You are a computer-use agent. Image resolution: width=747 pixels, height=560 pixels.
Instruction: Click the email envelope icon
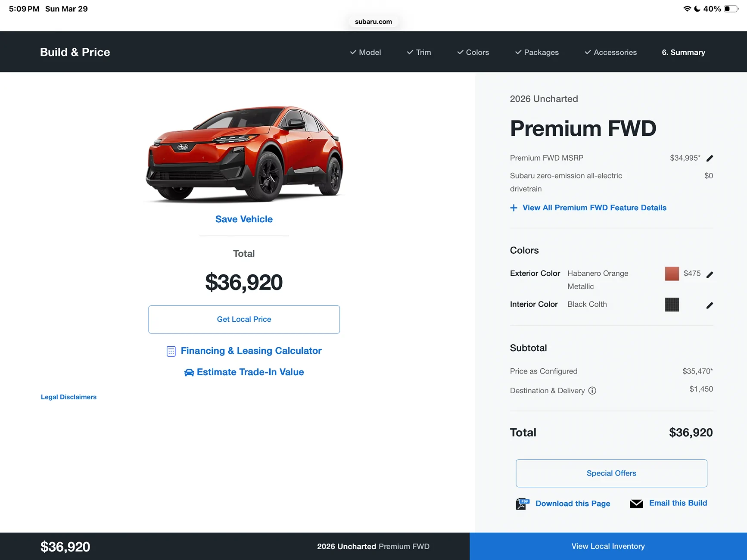click(636, 504)
